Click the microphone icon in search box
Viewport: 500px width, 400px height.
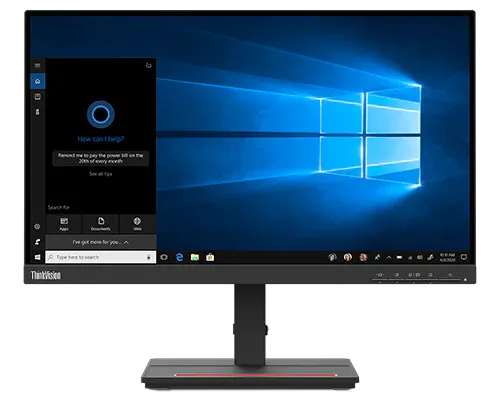(x=149, y=257)
